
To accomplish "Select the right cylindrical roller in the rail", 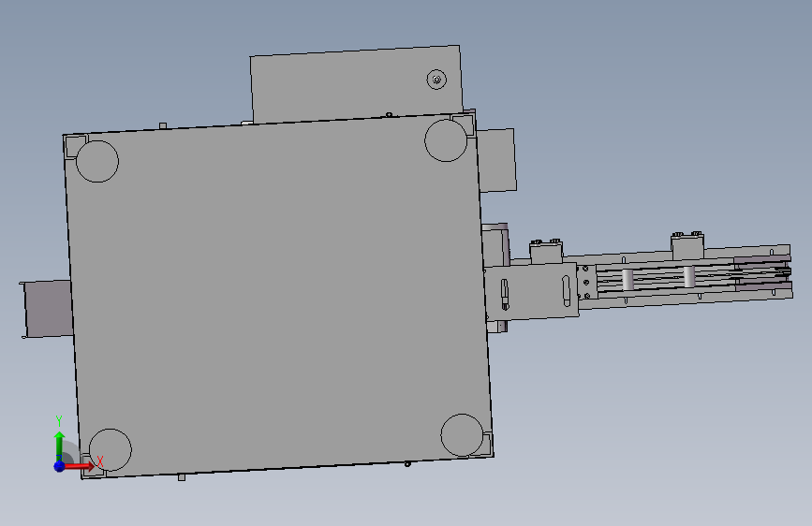I will (688, 276).
